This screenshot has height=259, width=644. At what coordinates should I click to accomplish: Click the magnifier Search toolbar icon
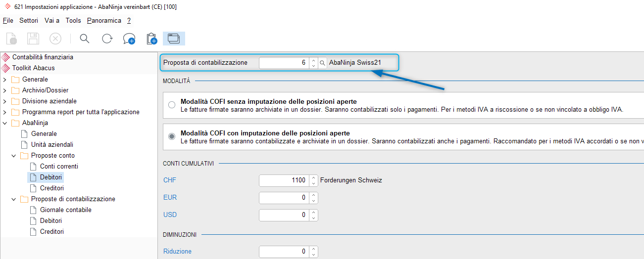(x=84, y=39)
